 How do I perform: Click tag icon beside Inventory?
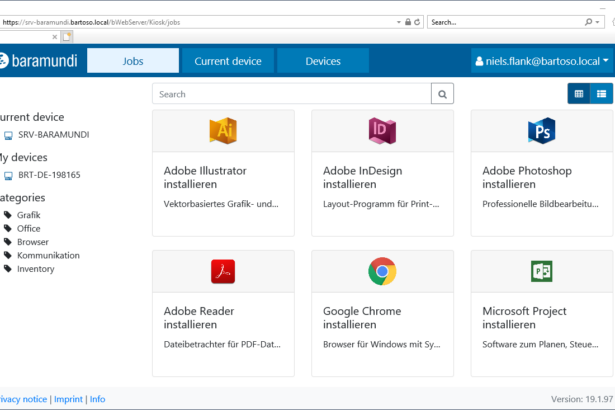pos(8,268)
